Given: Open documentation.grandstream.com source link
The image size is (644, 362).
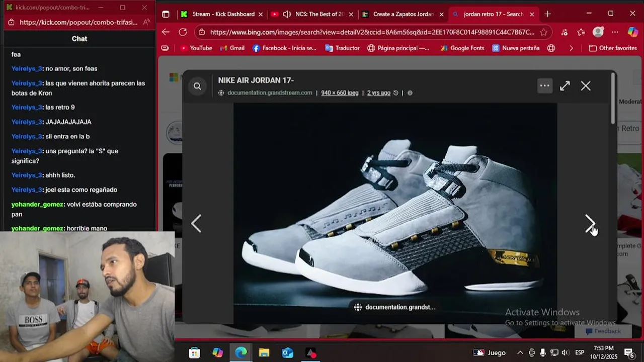Looking at the screenshot, I should click(270, 93).
